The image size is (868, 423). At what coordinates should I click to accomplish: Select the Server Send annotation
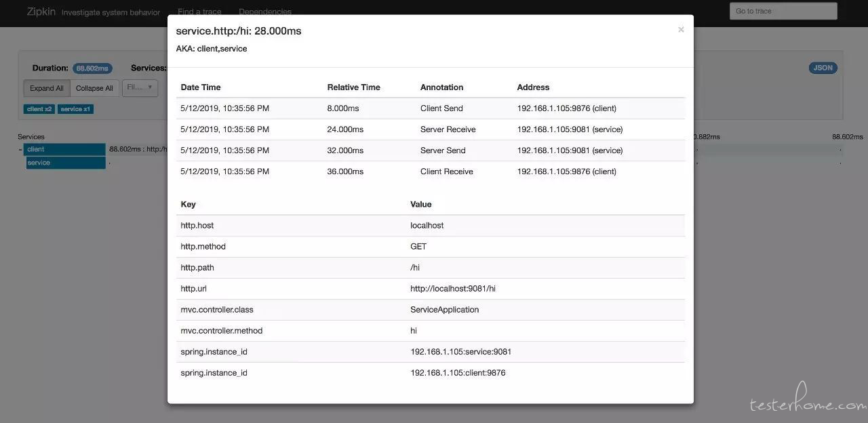443,150
